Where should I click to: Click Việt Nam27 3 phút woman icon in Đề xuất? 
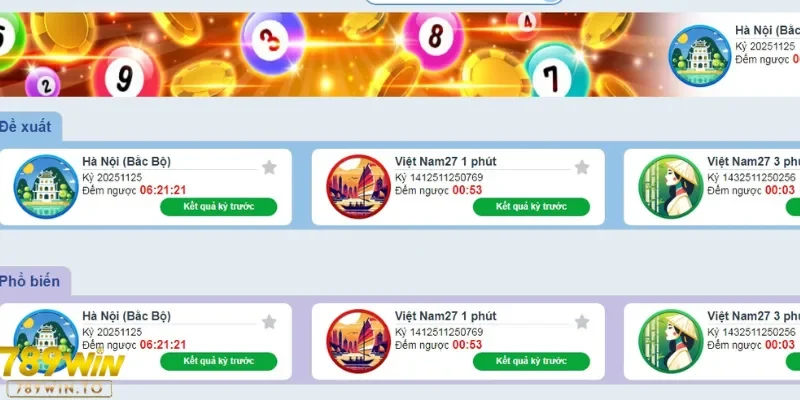point(671,187)
